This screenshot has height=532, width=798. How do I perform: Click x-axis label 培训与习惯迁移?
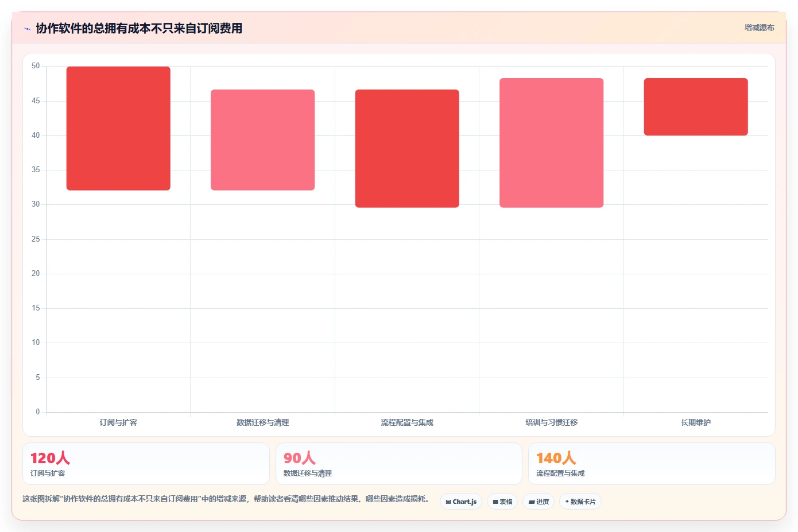click(x=551, y=422)
